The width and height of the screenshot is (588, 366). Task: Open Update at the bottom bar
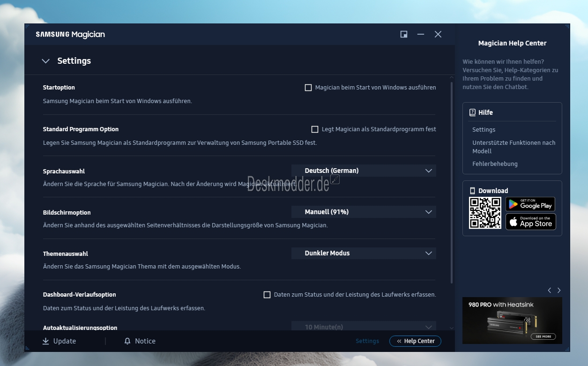coord(59,341)
